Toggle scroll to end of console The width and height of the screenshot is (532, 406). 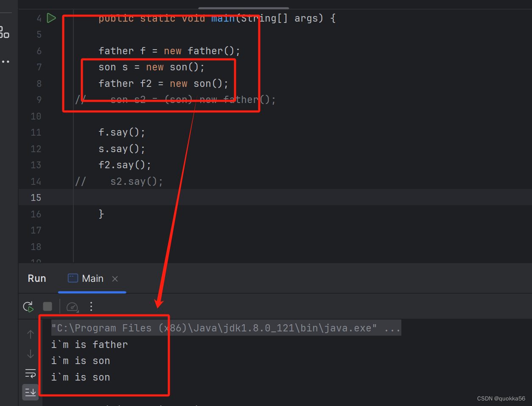[x=31, y=392]
